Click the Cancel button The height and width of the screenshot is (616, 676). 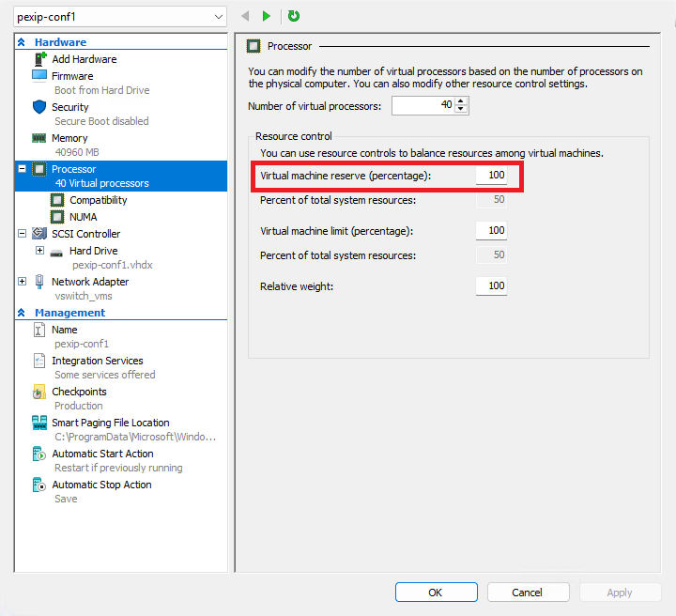(527, 593)
